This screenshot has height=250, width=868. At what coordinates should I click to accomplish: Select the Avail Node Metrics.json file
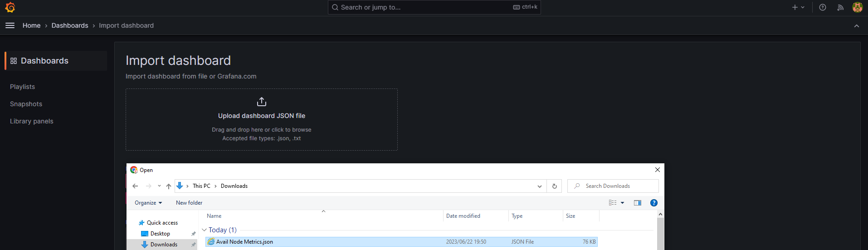[x=244, y=242]
